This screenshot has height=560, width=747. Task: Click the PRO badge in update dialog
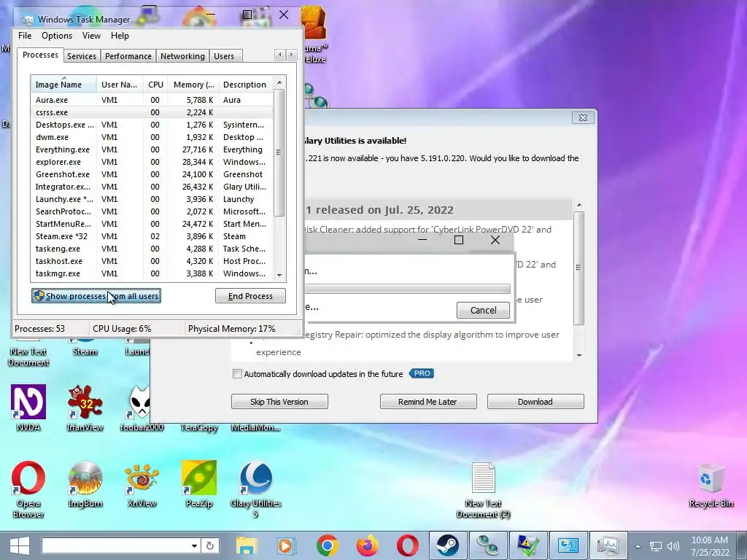(x=422, y=373)
